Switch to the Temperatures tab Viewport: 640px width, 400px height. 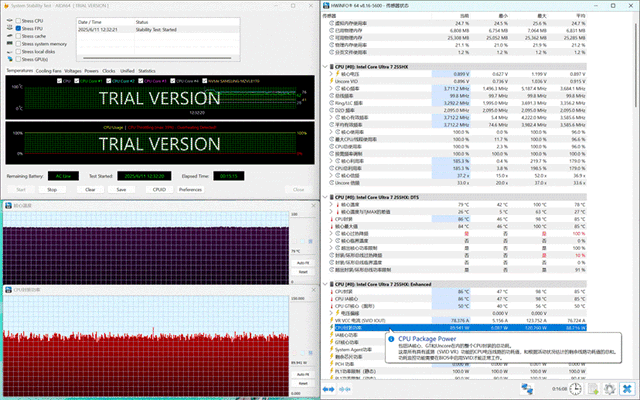(x=19, y=71)
